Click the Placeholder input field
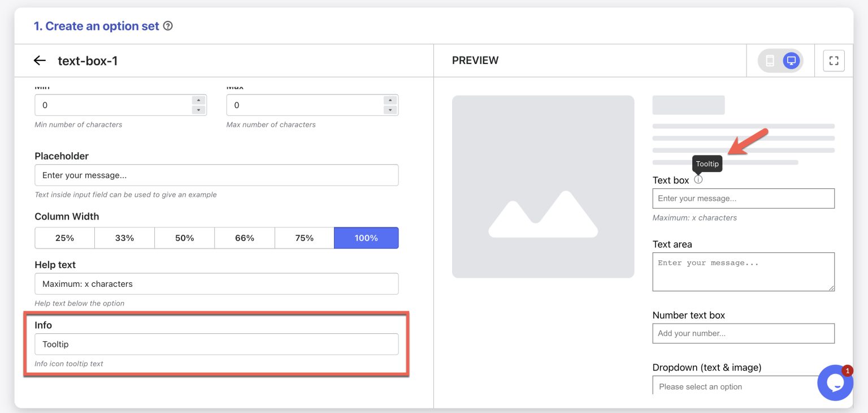This screenshot has width=868, height=413. (x=216, y=175)
